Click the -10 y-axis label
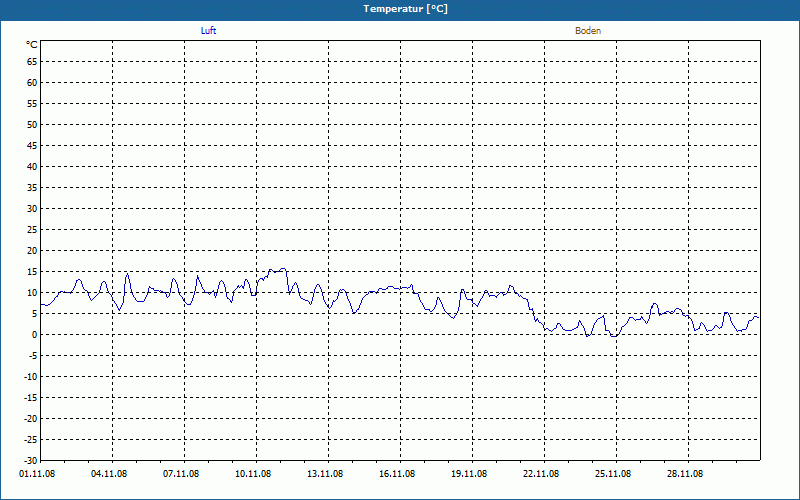800x500 pixels. point(31,377)
